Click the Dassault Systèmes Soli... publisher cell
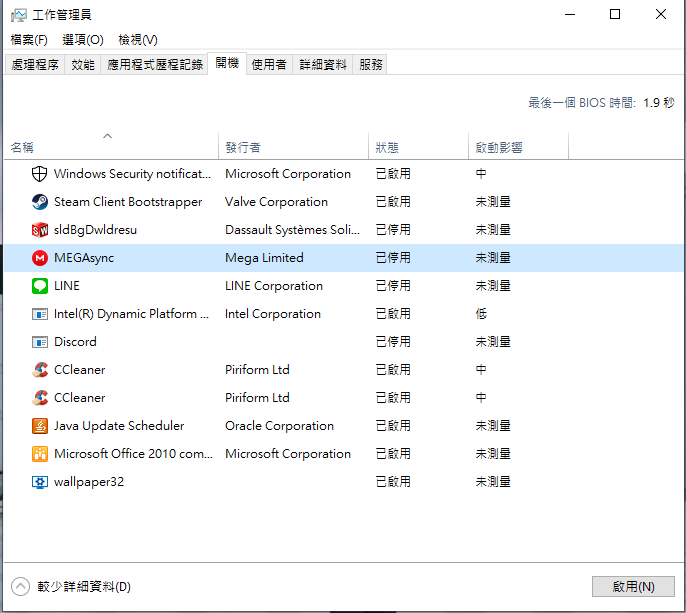The image size is (686, 613). click(292, 230)
